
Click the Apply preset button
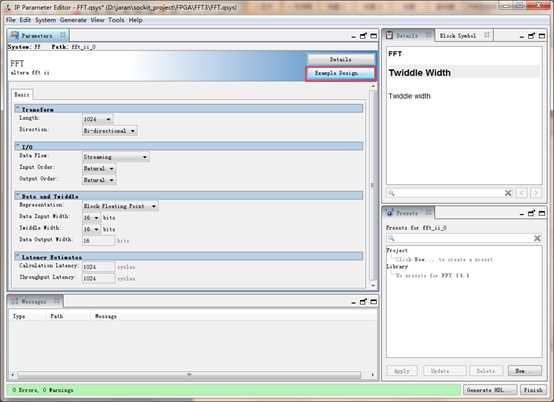pyautogui.click(x=401, y=371)
